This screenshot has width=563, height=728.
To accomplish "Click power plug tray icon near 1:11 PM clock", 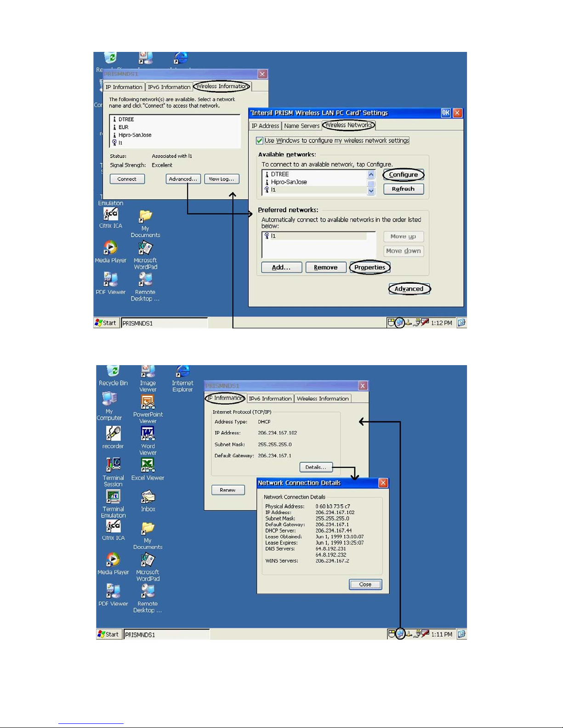I will 417,634.
